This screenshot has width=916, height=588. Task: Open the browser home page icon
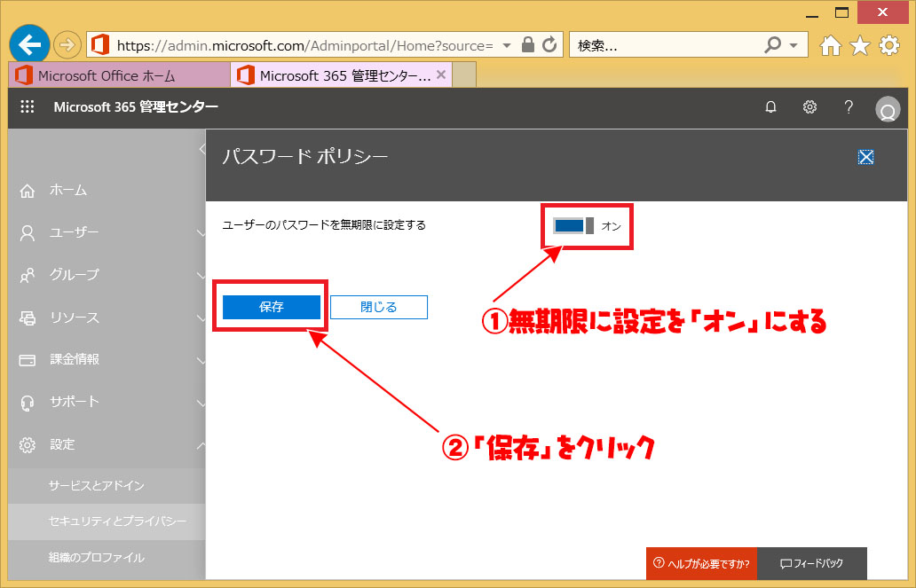point(830,45)
